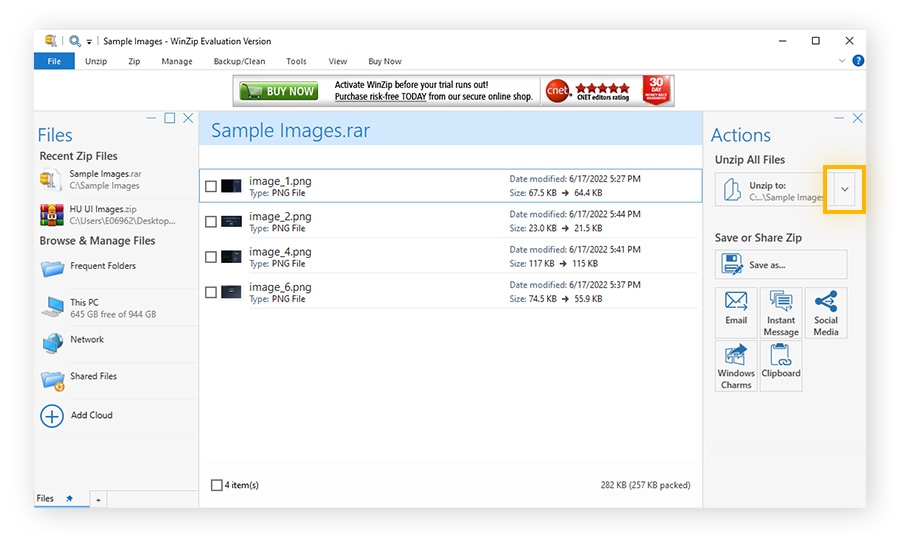Click the Save as button
This screenshot has height=543, width=900.
click(781, 265)
